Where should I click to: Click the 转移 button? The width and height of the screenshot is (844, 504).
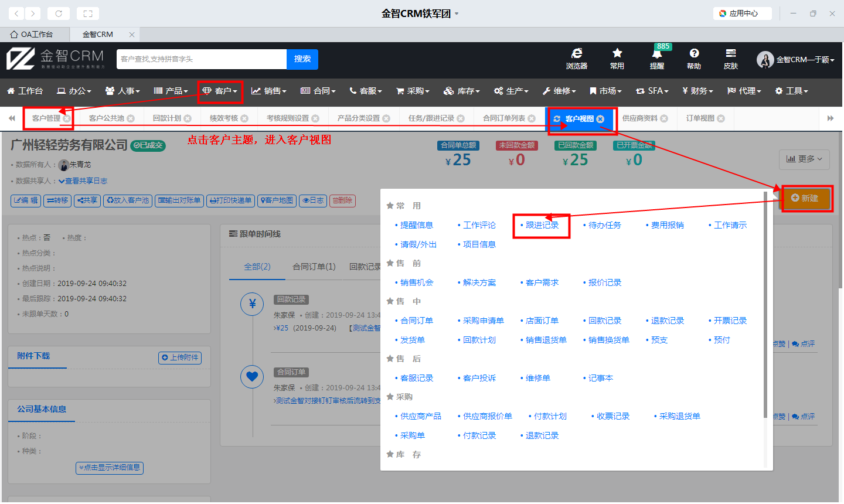coord(57,200)
